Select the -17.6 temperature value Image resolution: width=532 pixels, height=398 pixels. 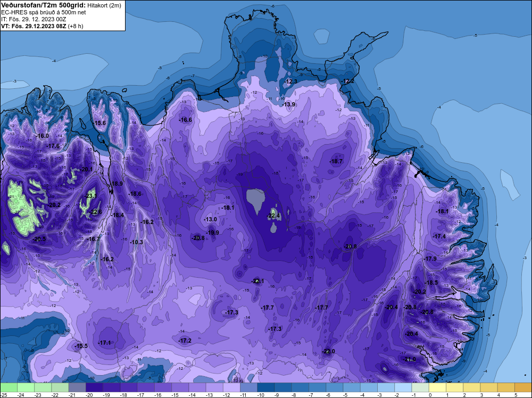53,146
